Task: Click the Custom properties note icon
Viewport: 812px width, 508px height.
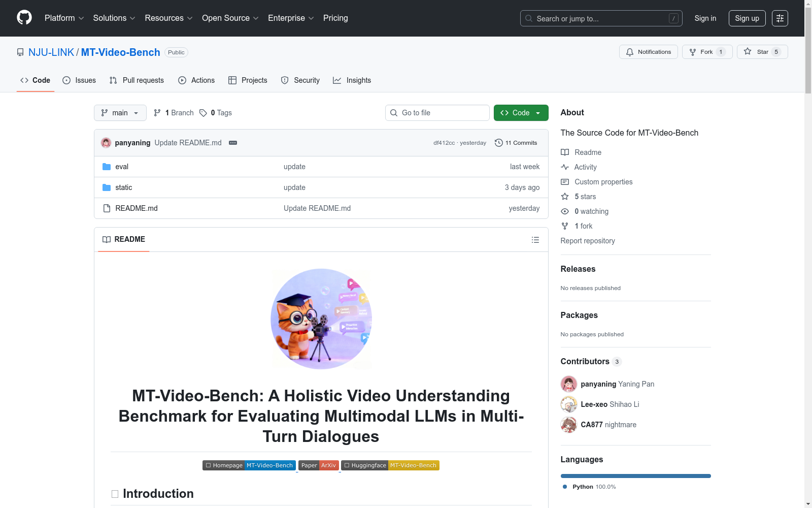Action: [x=565, y=182]
